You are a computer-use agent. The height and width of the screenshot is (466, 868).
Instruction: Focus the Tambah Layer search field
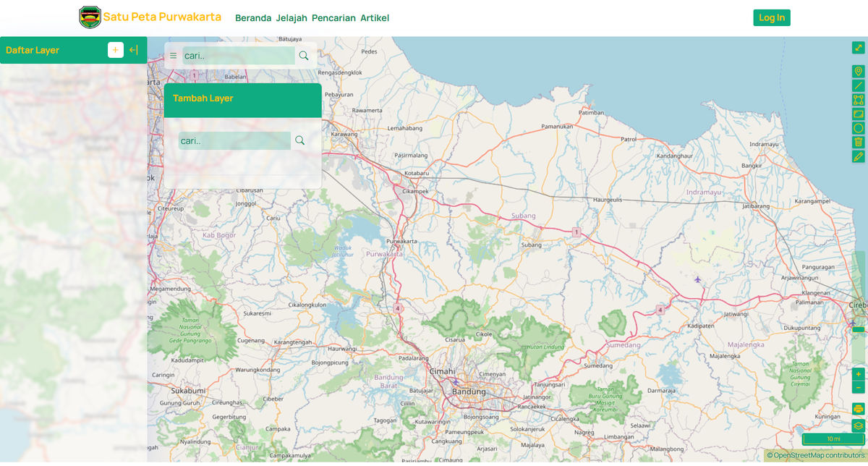234,141
